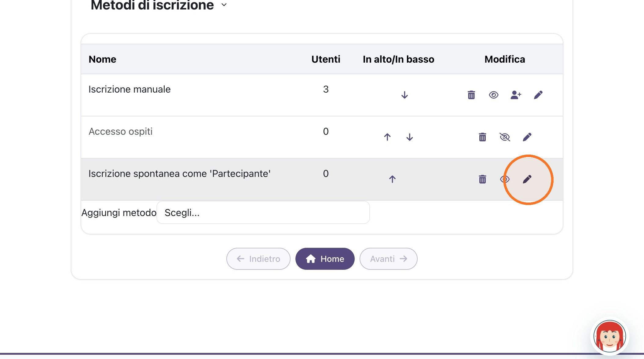Go forward with the Avanti button
This screenshot has width=644, height=359.
pyautogui.click(x=388, y=259)
